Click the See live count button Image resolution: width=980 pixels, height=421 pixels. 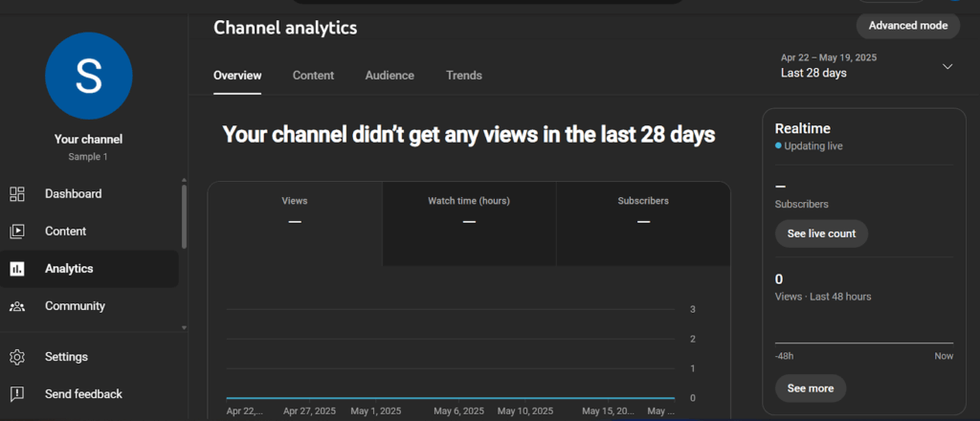[x=821, y=233]
